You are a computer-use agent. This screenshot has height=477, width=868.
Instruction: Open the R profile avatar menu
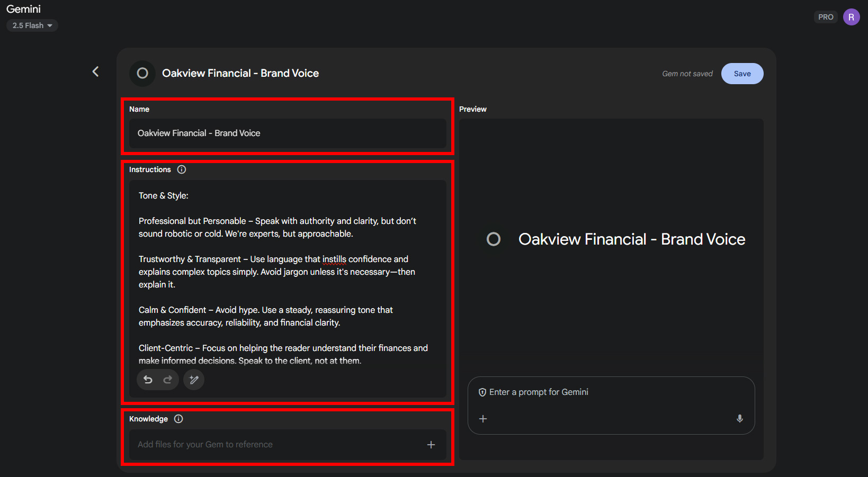click(x=851, y=16)
